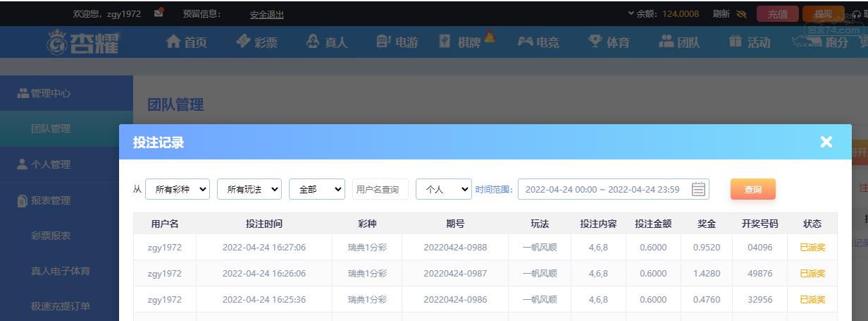Viewport: 868px width, 321px height.
Task: Click prize amount 0.9520
Action: tap(707, 248)
